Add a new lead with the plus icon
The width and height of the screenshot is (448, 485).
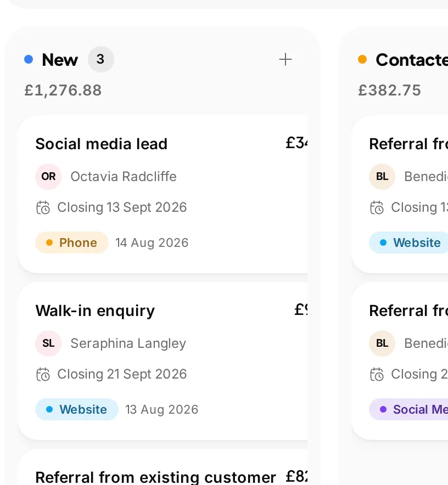pos(285,59)
